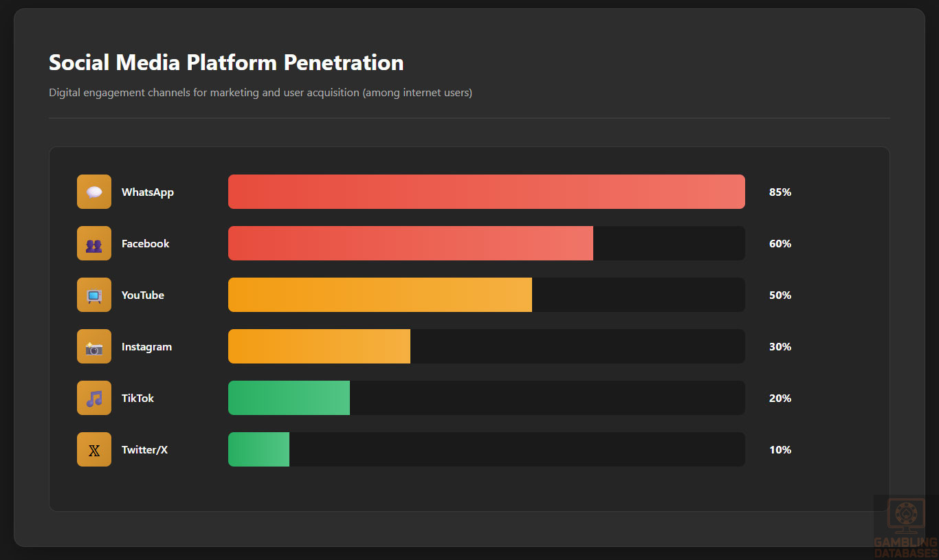Click the Instagram penetration bar

(x=319, y=346)
